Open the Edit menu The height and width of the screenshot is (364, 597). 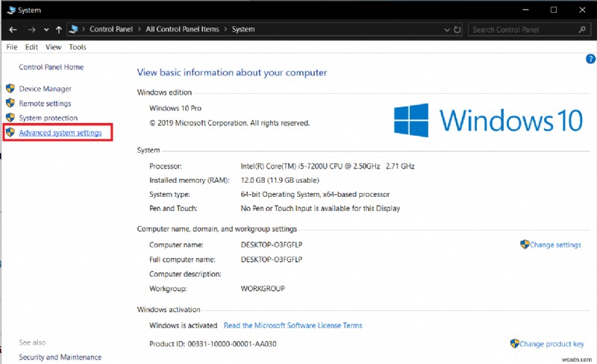point(31,47)
